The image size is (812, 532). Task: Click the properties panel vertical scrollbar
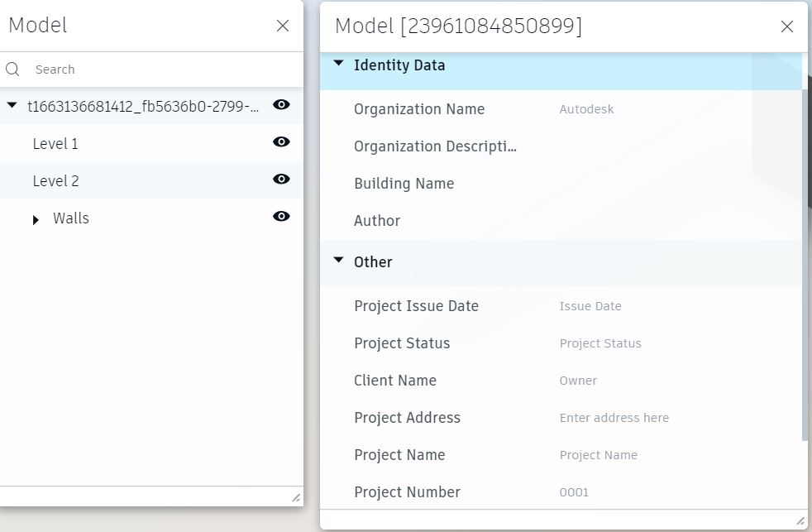805,265
